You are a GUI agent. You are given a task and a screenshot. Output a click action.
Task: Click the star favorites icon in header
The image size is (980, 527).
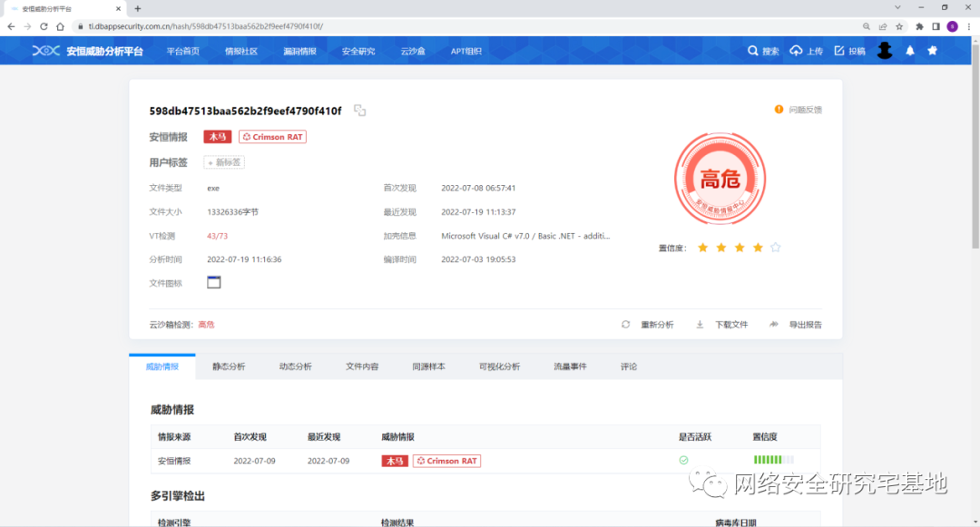click(932, 51)
